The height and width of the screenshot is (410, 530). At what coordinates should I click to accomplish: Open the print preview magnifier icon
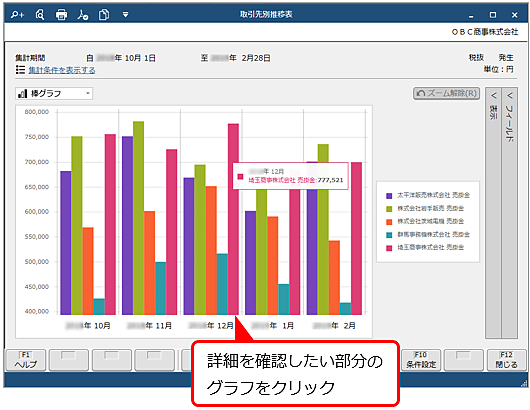click(40, 15)
